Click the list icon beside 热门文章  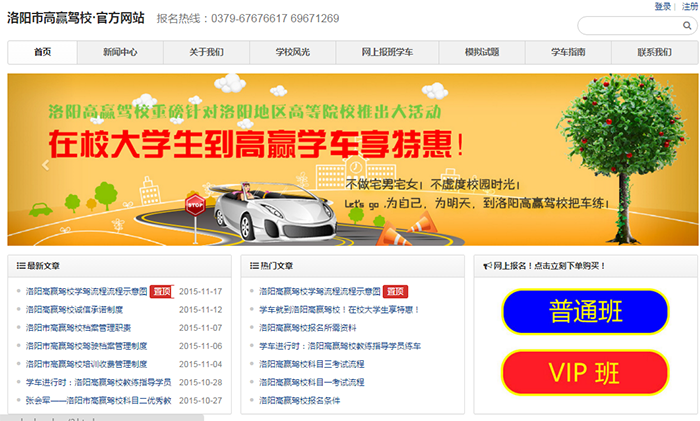[x=255, y=266]
